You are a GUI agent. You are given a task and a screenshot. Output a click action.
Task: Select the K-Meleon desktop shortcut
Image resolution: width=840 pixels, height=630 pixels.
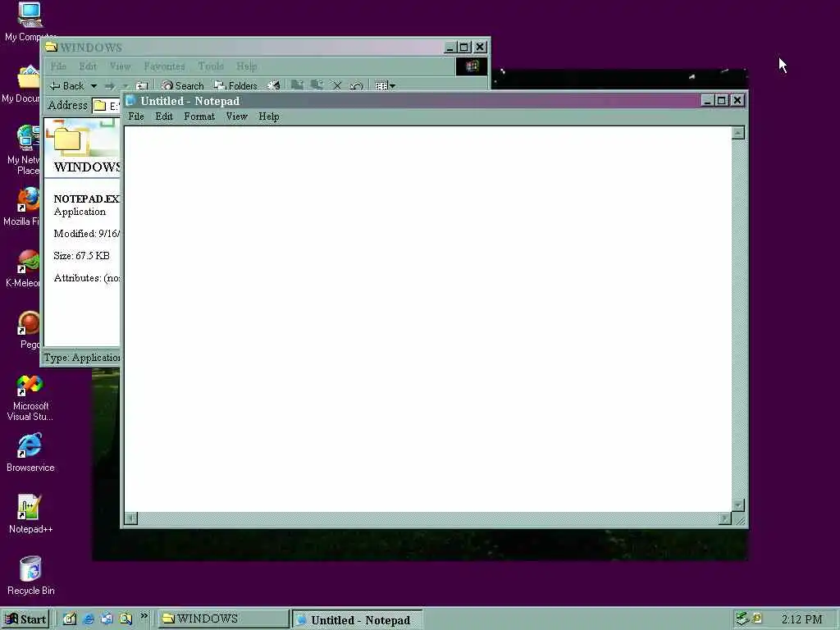pos(23,268)
